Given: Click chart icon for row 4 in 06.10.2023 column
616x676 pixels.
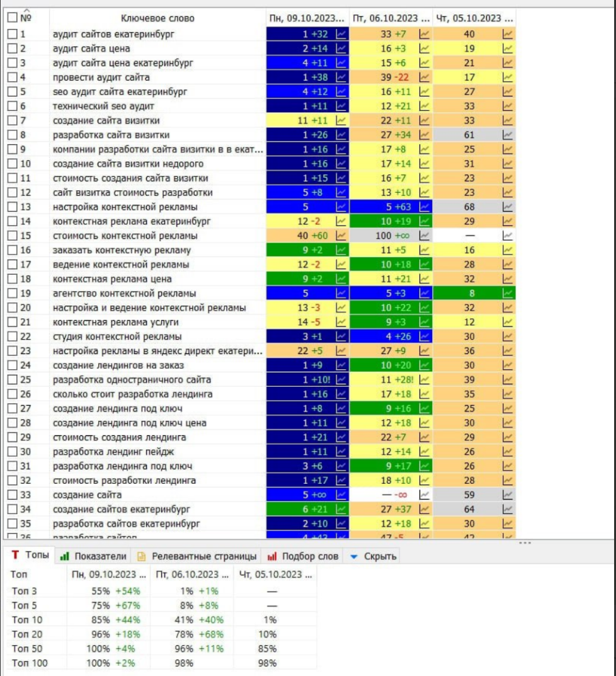Looking at the screenshot, I should coord(425,77).
